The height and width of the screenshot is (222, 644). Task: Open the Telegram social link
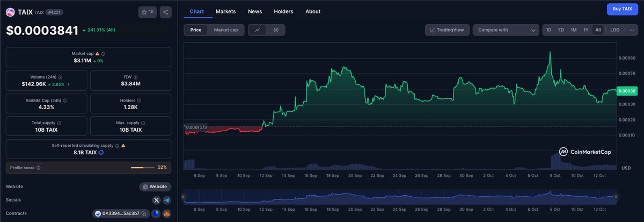coord(167,200)
